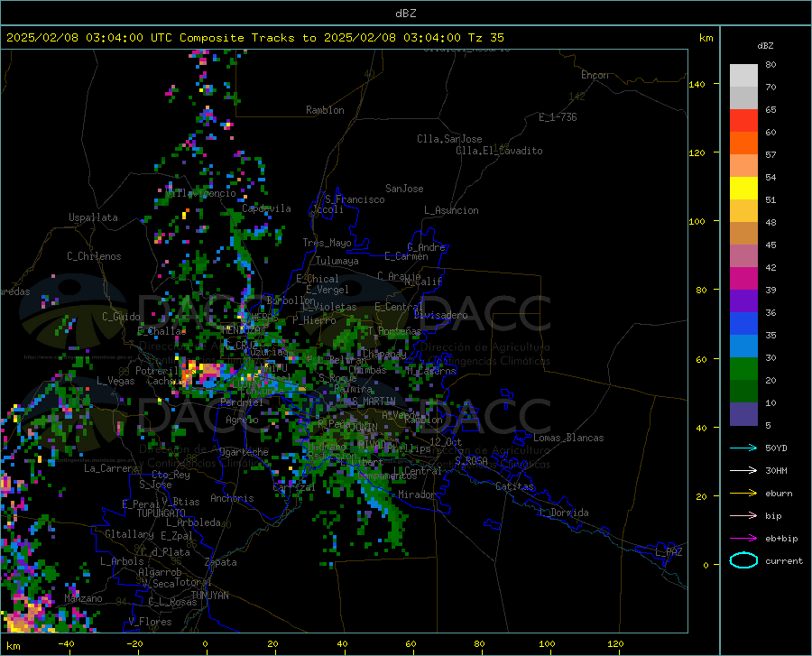
Task: Click the cyan 'current' ellipse legend icon
Action: [x=743, y=560]
